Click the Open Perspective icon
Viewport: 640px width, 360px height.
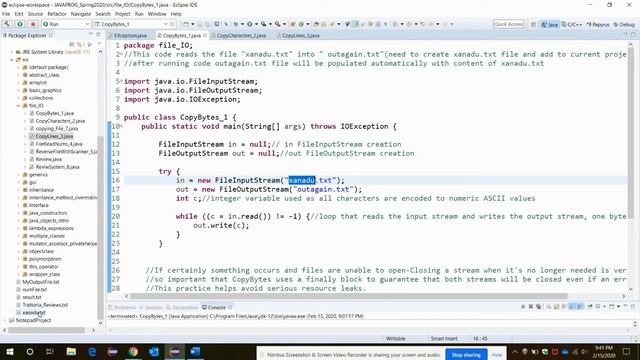[533, 24]
